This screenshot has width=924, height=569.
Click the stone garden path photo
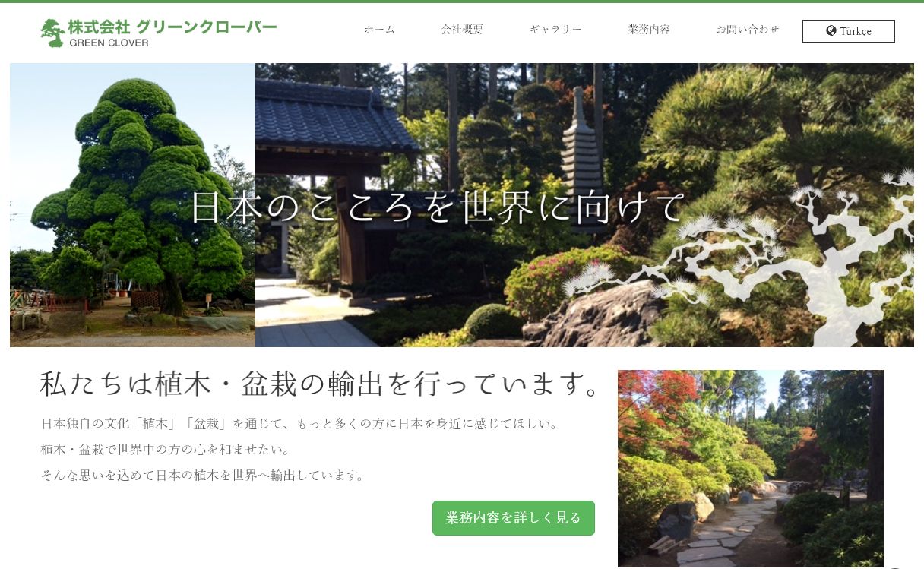(x=751, y=469)
